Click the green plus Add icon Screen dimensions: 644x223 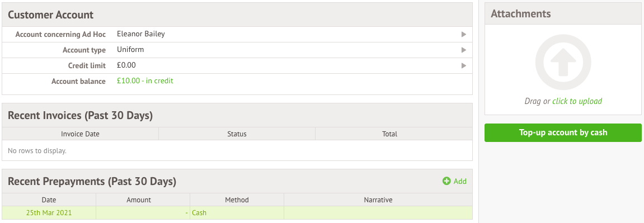point(446,181)
